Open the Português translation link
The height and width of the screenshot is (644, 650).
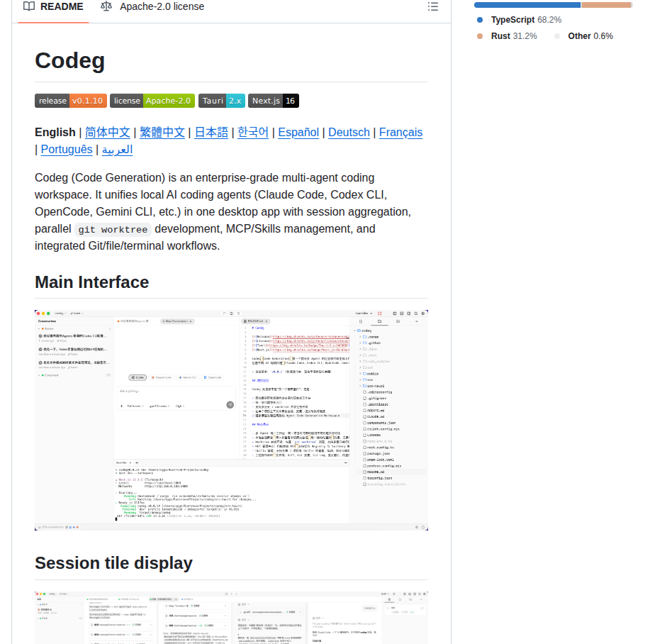[x=67, y=149]
